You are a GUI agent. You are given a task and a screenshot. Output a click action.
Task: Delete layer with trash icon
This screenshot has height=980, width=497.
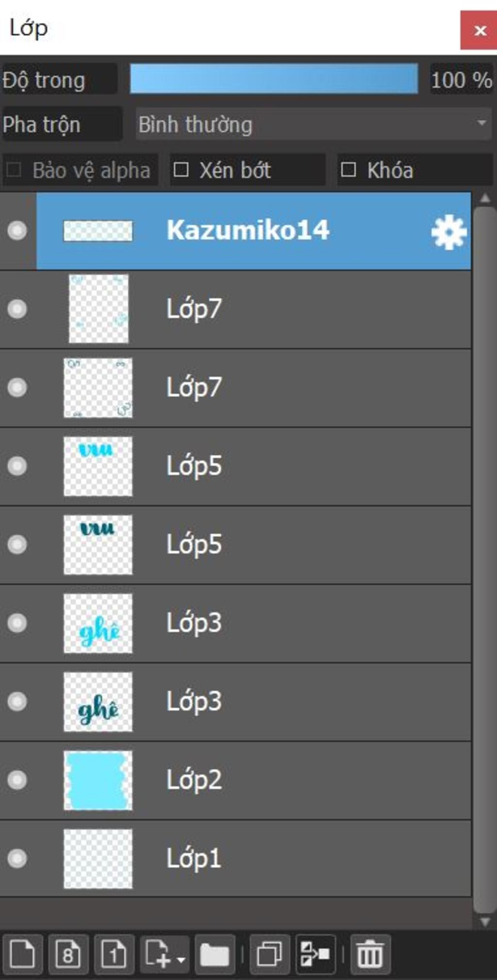click(370, 954)
